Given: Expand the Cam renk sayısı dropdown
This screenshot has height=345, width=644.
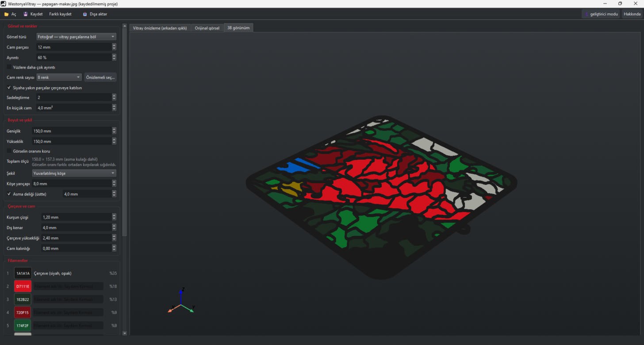Looking at the screenshot, I should 59,77.
